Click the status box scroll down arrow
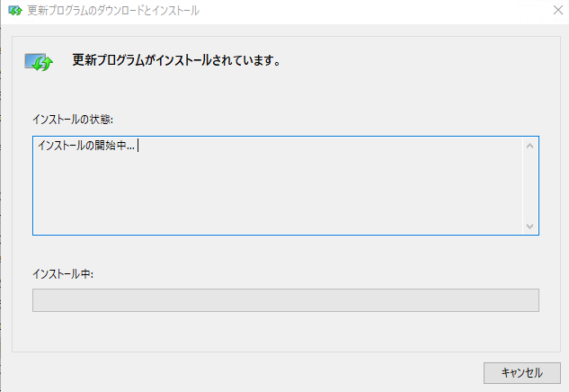This screenshot has height=392, width=569. (529, 227)
